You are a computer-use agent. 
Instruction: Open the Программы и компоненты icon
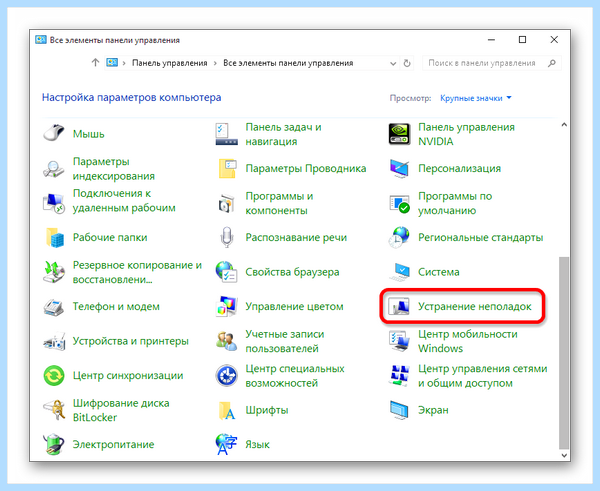[227, 203]
